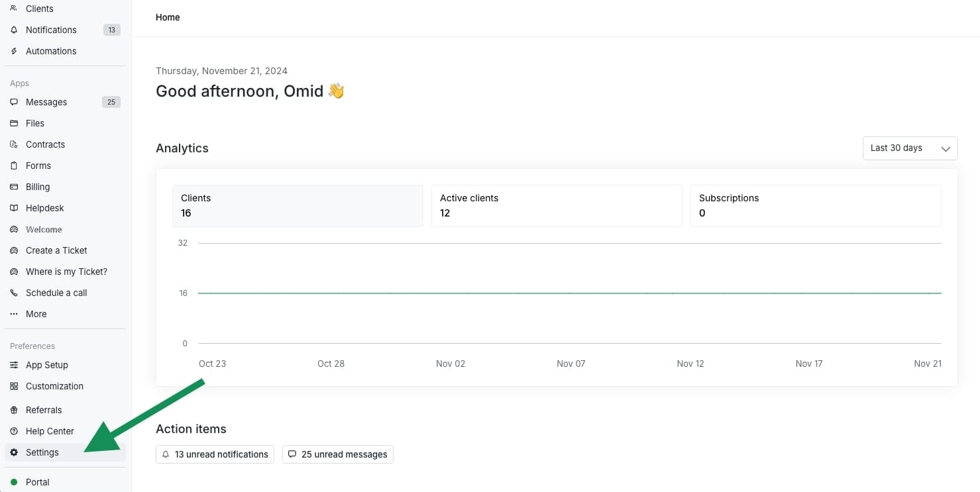
Task: Open the Automations lightning icon
Action: tap(14, 51)
